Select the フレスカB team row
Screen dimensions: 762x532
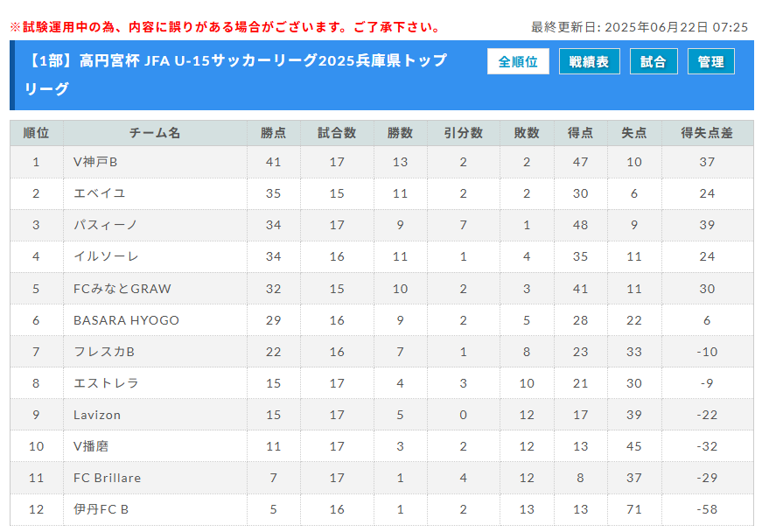coord(381,351)
